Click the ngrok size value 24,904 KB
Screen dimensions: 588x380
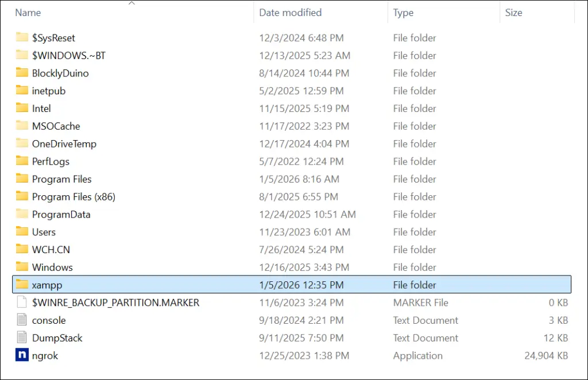click(x=546, y=356)
